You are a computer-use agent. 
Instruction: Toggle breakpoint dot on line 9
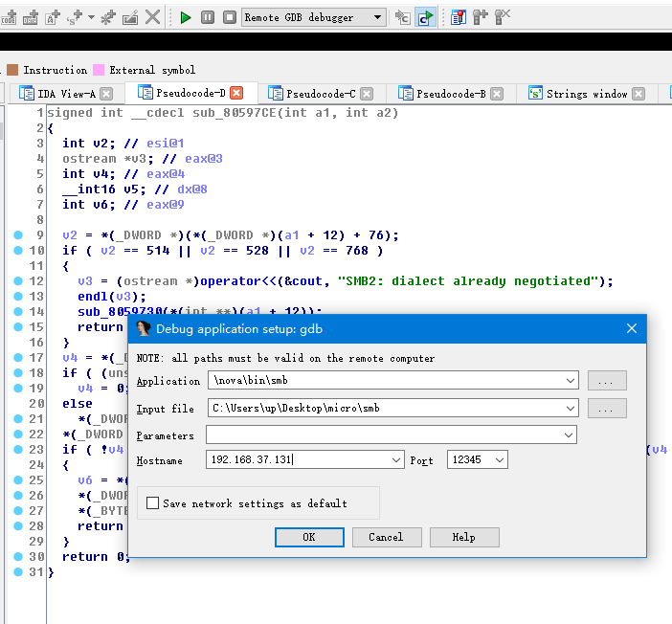point(18,234)
